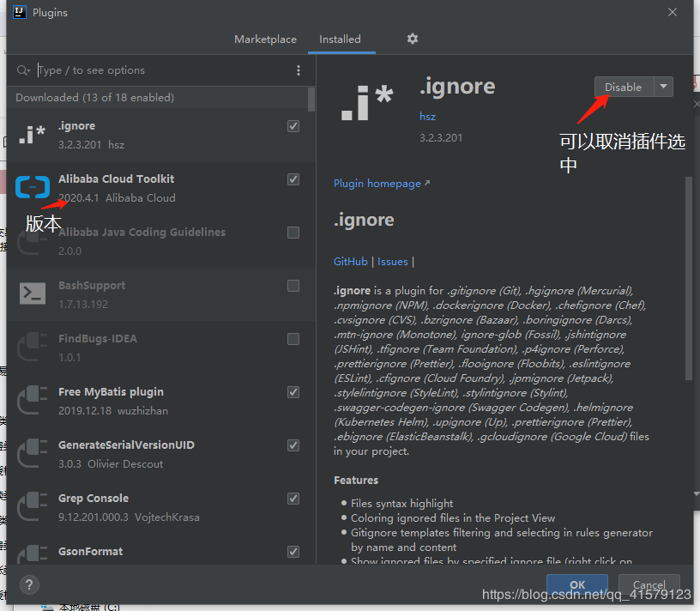Click the IntelliJ IDEA title bar icon
Image resolution: width=700 pixels, height=611 pixels.
click(x=20, y=12)
